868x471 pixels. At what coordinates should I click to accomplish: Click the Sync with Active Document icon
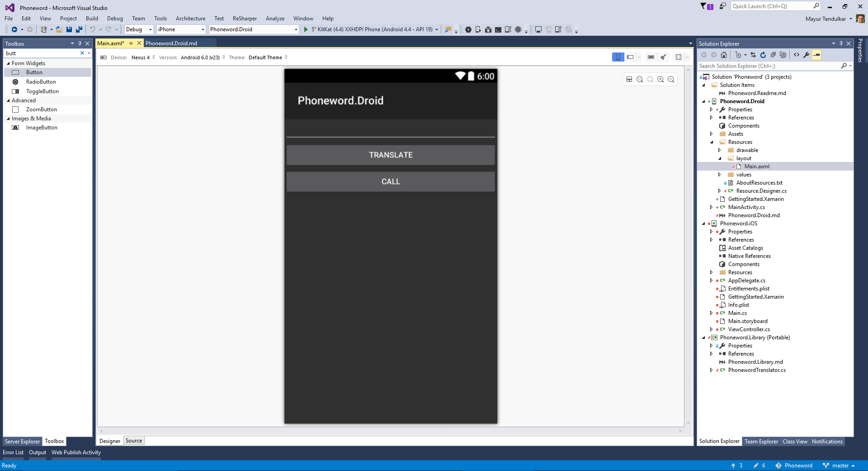click(x=753, y=55)
